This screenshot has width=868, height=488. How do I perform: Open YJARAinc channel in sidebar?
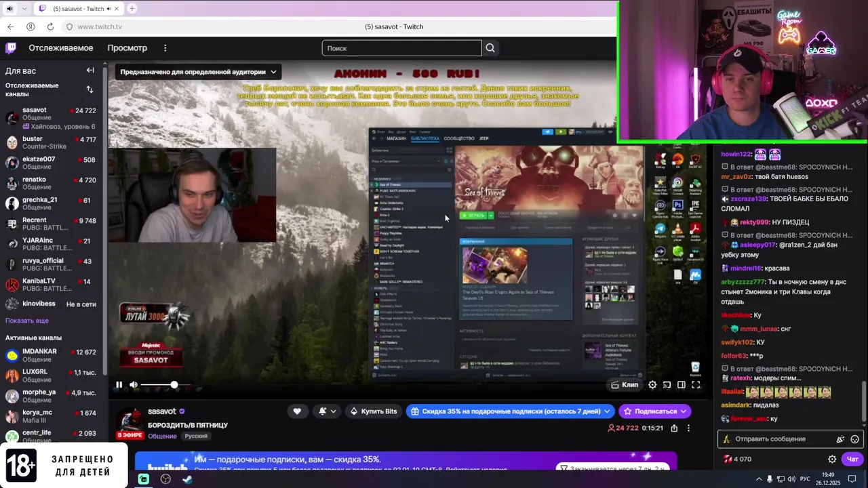point(53,244)
